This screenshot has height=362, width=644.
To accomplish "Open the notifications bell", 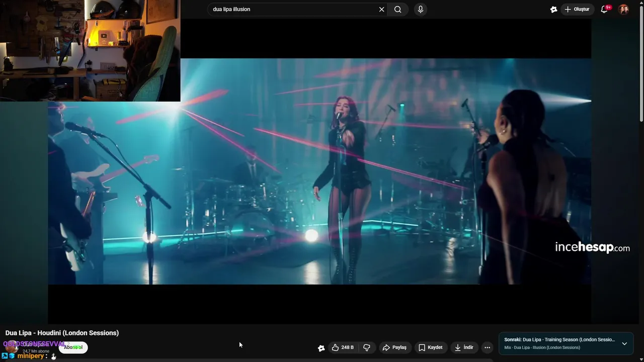I will [x=605, y=9].
